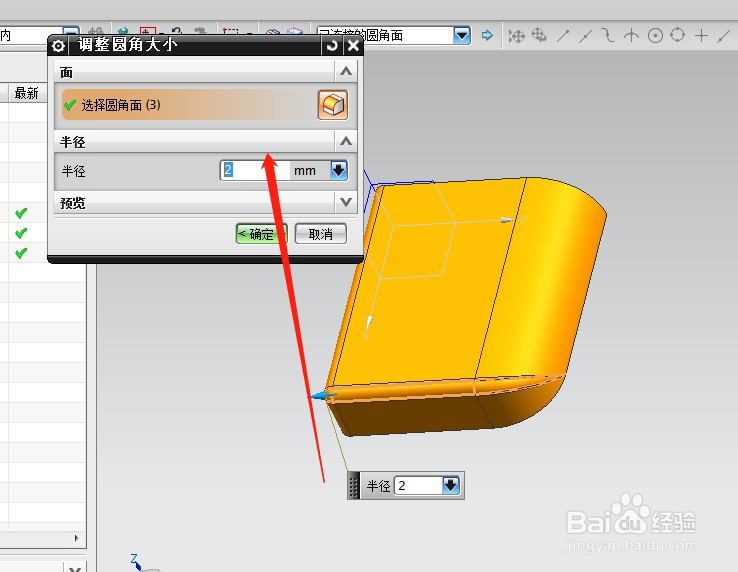Click the left panel horizontal scrollbar right arrow
Viewport: 738px width, 572px height.
(77, 538)
